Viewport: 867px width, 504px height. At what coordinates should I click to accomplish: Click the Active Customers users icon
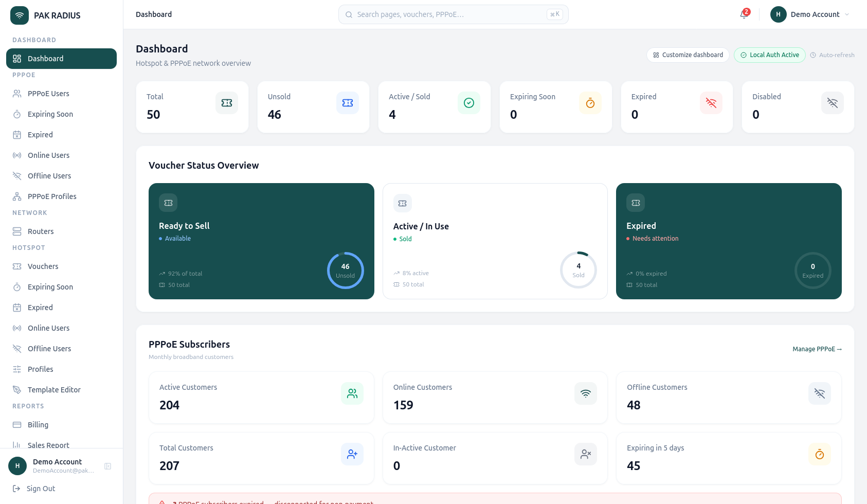coord(352,393)
